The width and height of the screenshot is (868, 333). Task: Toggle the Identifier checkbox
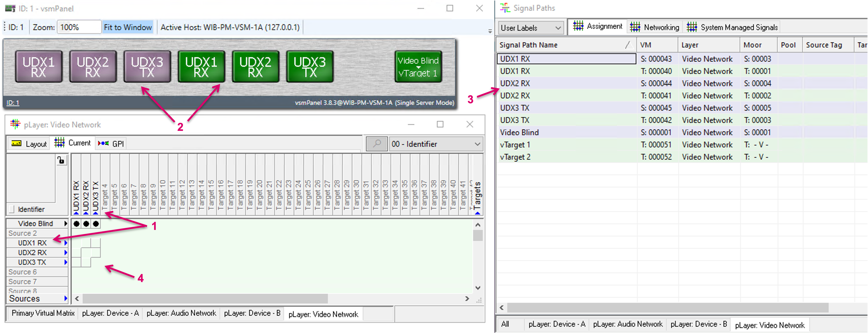coord(12,209)
